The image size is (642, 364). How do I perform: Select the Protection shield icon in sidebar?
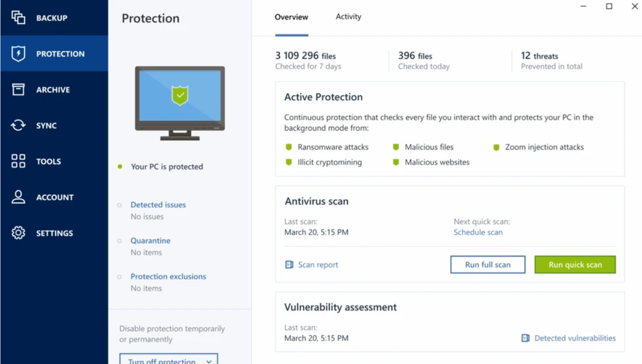coord(18,54)
